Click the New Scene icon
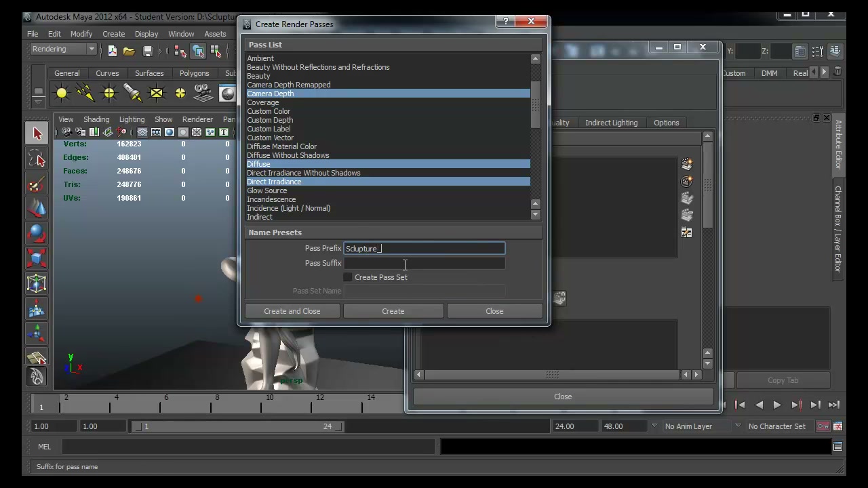The width and height of the screenshot is (868, 488). click(x=112, y=51)
